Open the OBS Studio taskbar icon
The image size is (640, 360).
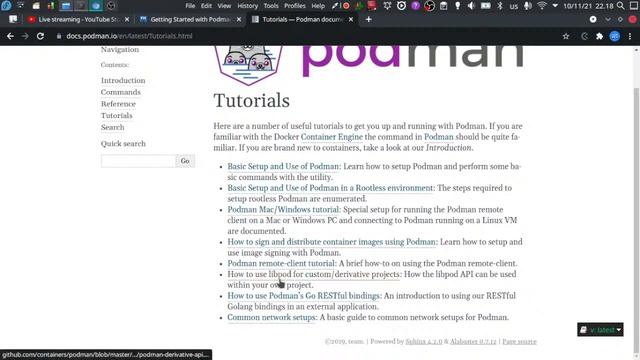click(x=111, y=6)
